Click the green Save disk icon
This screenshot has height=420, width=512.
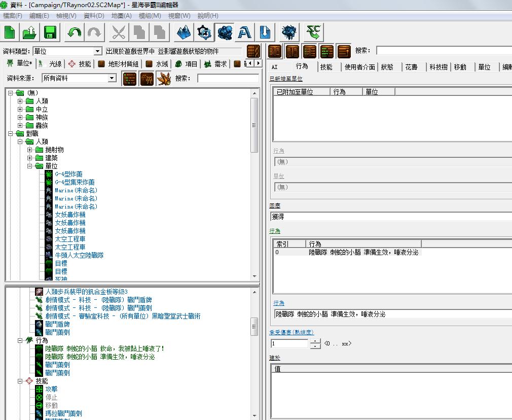(x=50, y=33)
